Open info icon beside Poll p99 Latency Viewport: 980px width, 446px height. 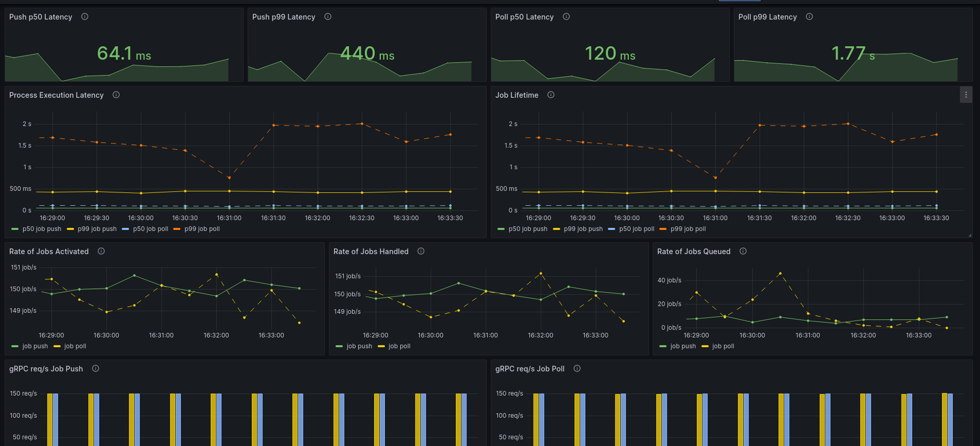(x=809, y=16)
